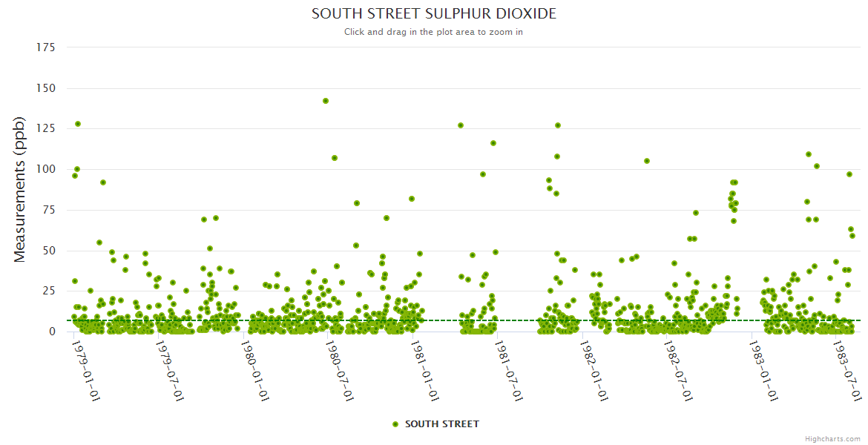
Task: Open the Highcharts.com credits link
Action: 833,439
